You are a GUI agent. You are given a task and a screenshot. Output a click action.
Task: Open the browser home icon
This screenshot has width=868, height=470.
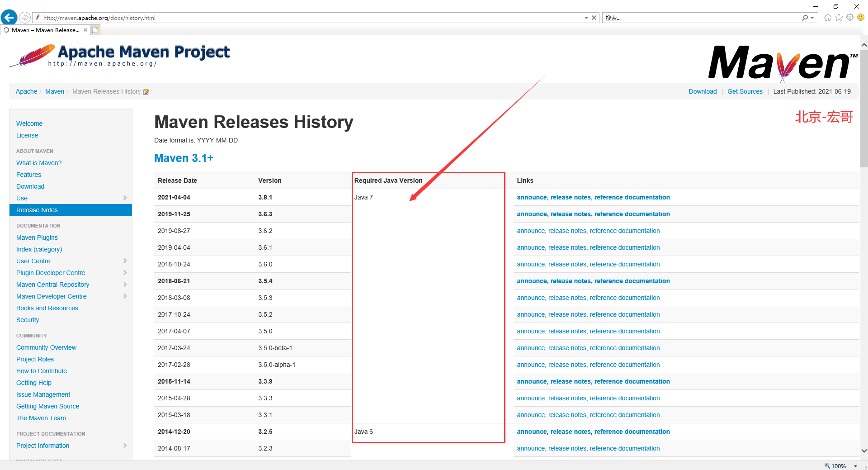(828, 18)
